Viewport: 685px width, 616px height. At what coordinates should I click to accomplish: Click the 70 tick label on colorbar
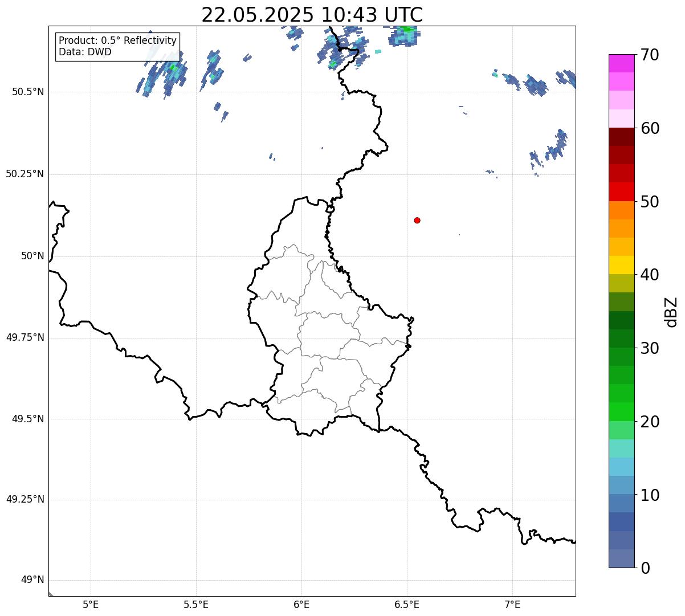650,55
